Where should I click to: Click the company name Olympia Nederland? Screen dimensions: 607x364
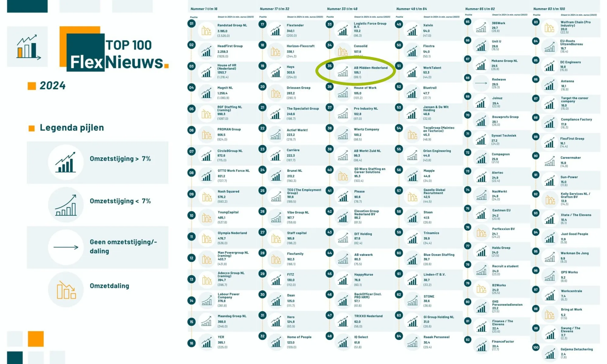(232, 233)
